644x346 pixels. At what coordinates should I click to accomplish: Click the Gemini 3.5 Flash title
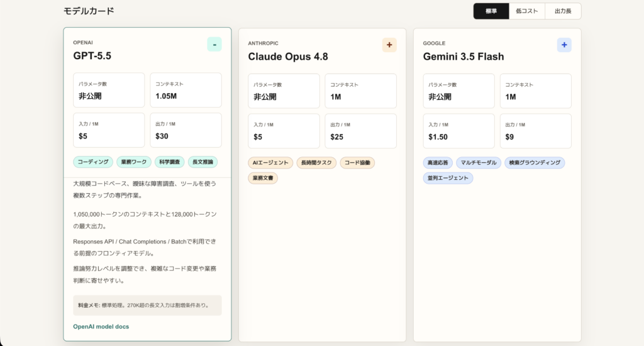click(x=464, y=57)
